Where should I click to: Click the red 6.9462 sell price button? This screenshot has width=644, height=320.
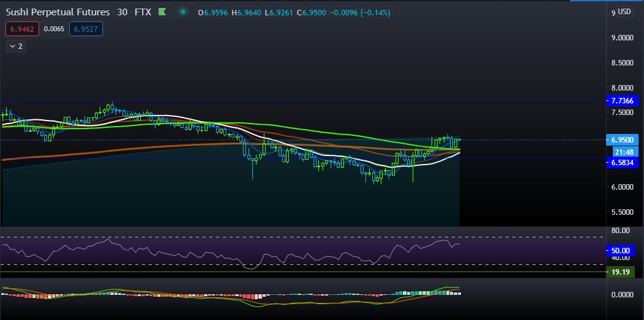tap(23, 29)
